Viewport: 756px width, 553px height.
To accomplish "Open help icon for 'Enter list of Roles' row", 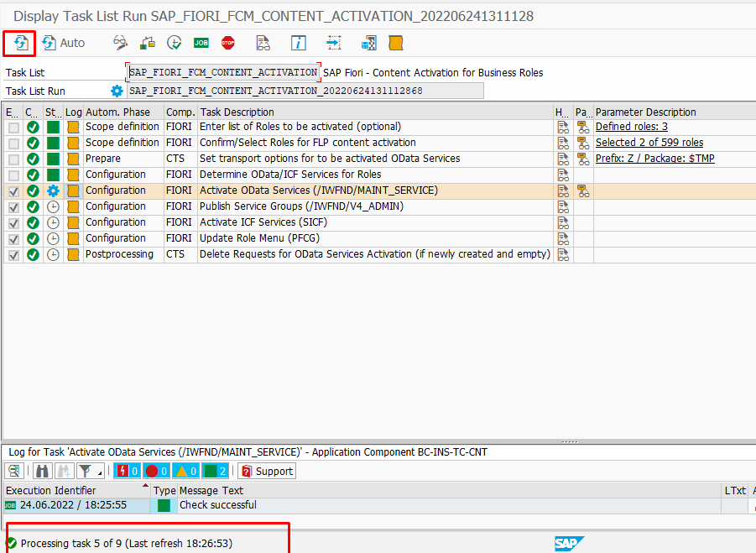I will click(x=563, y=128).
